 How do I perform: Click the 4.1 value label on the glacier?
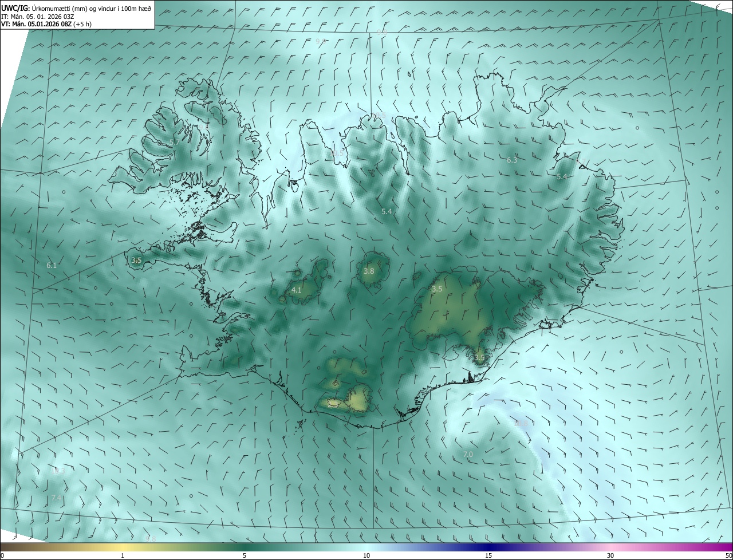[296, 290]
